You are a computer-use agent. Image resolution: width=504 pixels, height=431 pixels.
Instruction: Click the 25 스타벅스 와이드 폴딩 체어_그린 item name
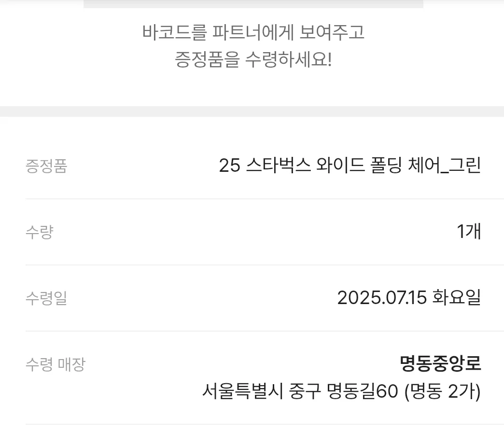point(350,166)
